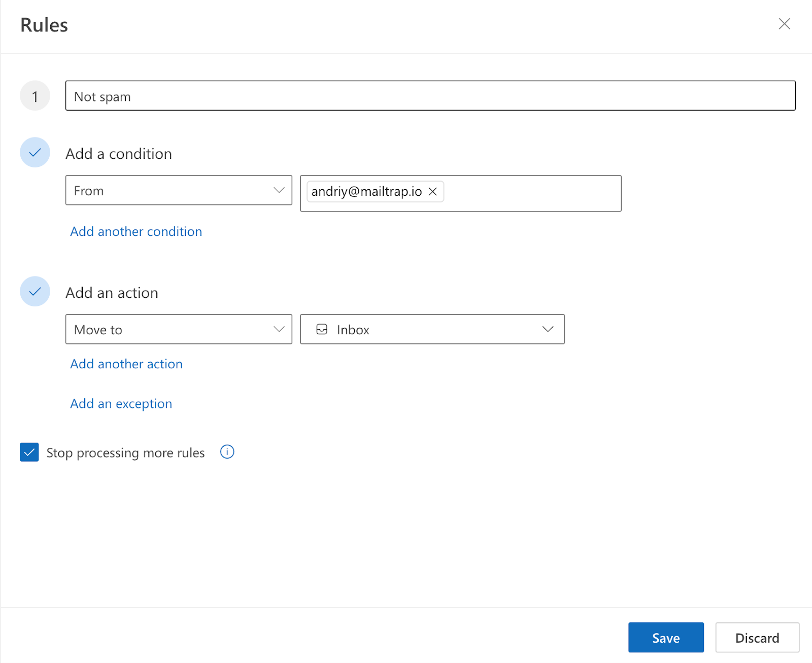Open the From condition dropdown

pos(178,190)
